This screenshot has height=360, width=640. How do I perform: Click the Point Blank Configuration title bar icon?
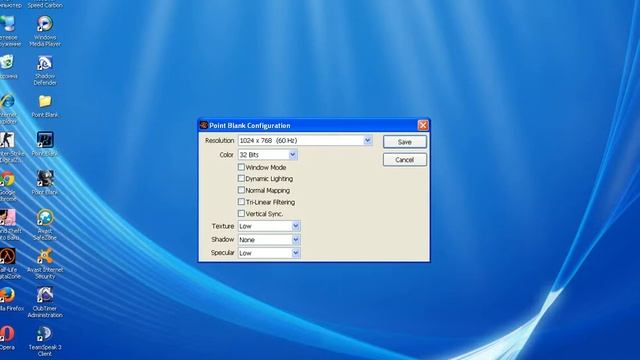(203, 125)
